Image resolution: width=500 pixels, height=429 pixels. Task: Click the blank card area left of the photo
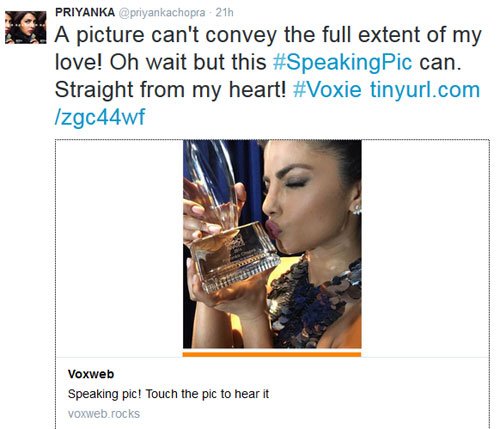coord(119,247)
